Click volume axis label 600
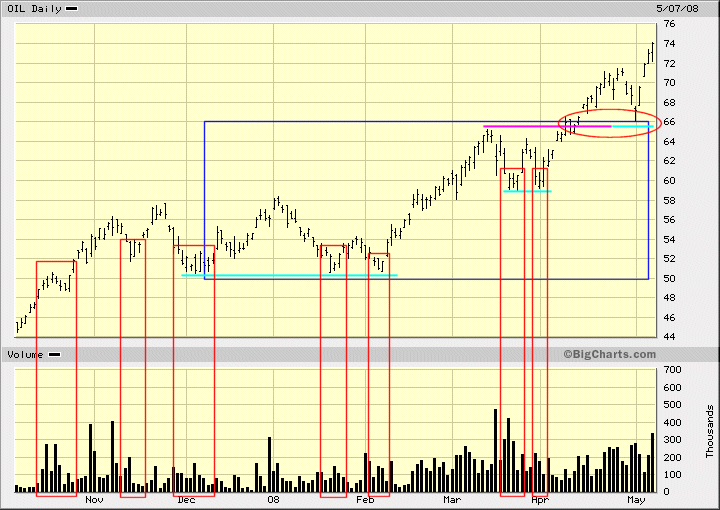Image resolution: width=720 pixels, height=510 pixels. 672,387
